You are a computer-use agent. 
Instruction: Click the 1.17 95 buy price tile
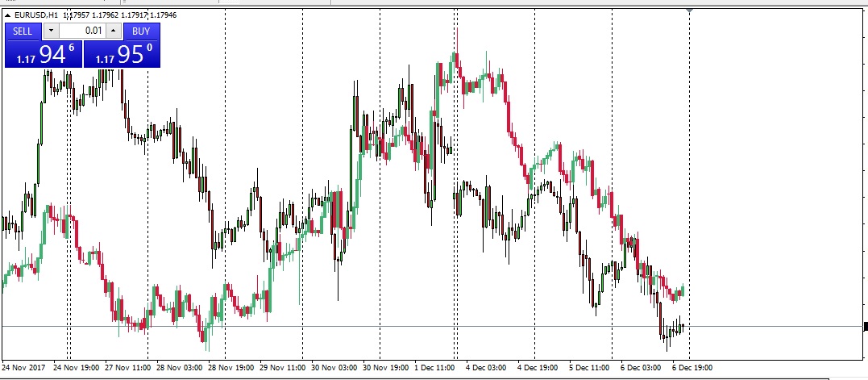[122, 54]
